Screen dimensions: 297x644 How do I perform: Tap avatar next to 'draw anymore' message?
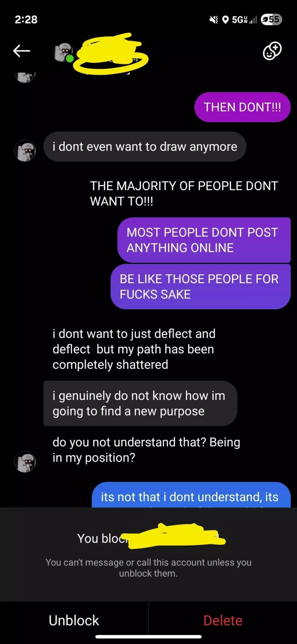(x=25, y=150)
